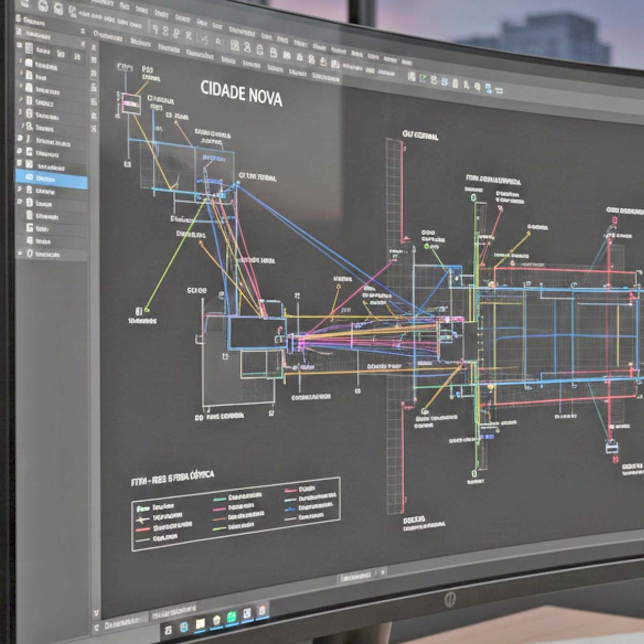Click the red line swatch in the legend

(x=142, y=529)
